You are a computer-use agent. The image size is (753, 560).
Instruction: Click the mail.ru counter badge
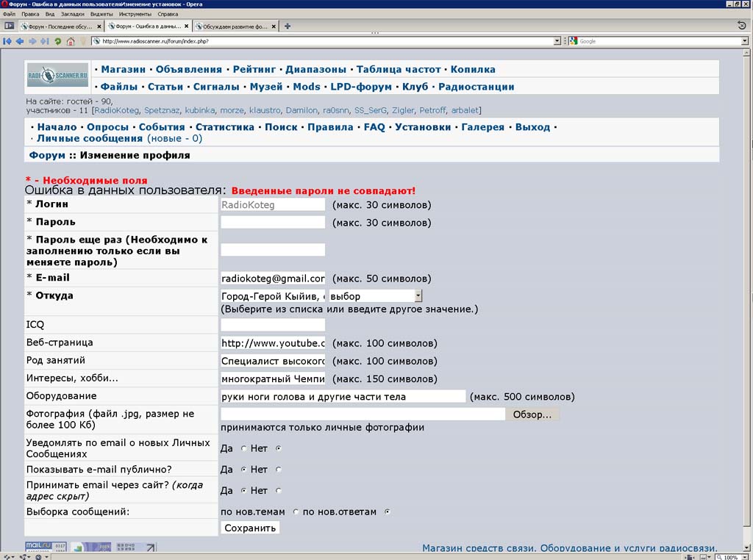pos(46,547)
